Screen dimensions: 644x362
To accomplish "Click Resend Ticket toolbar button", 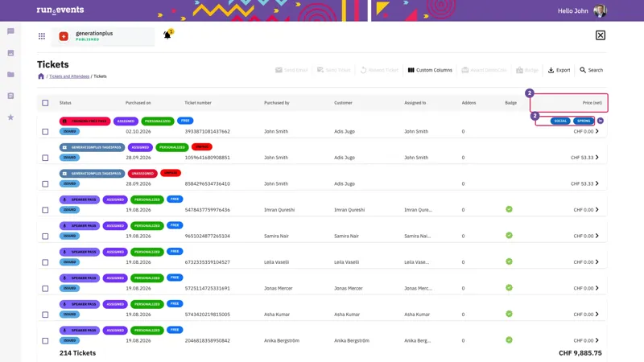I will 379,70.
